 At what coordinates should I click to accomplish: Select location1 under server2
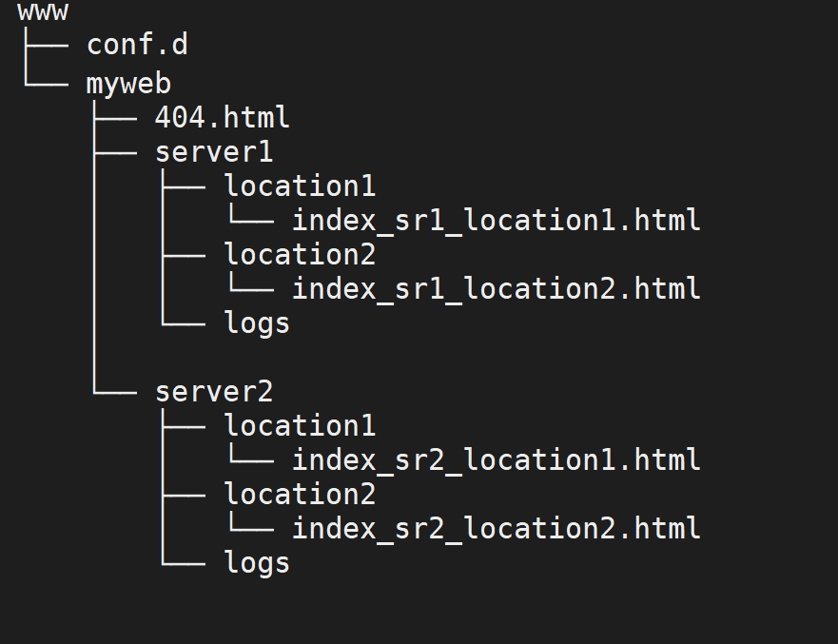[x=300, y=425]
